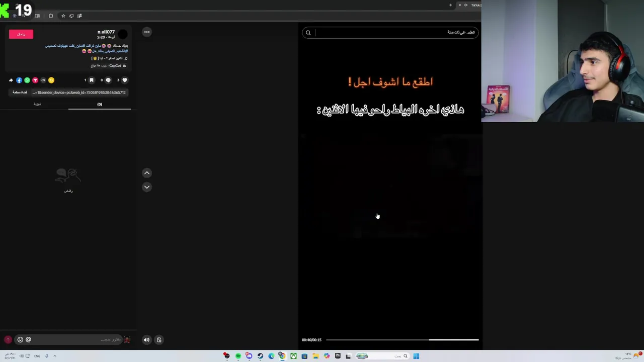644x362 pixels.
Task: Open a new browser tab with the plus icon
Action: [x=450, y=5]
